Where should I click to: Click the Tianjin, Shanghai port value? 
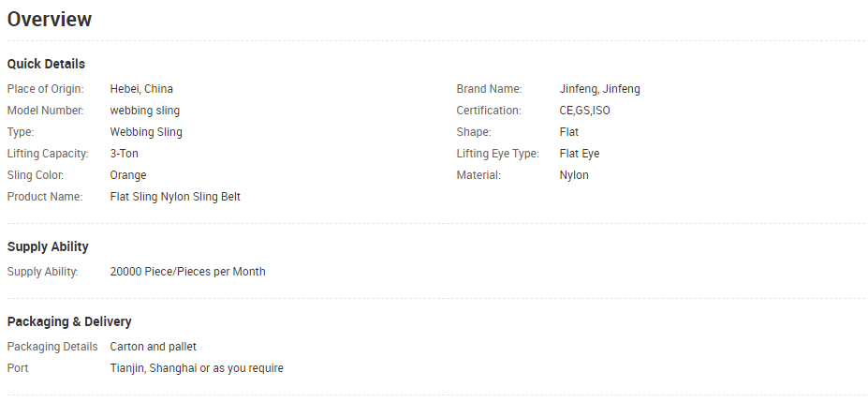pos(197,368)
